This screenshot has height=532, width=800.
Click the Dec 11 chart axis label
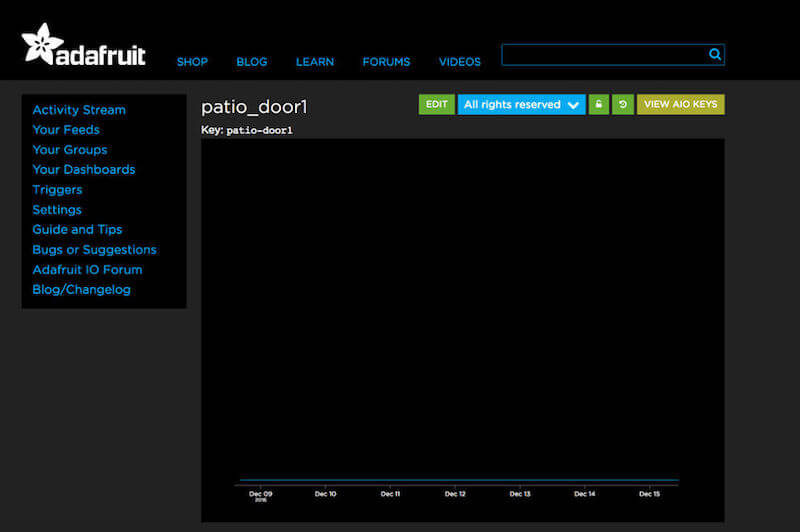click(390, 494)
